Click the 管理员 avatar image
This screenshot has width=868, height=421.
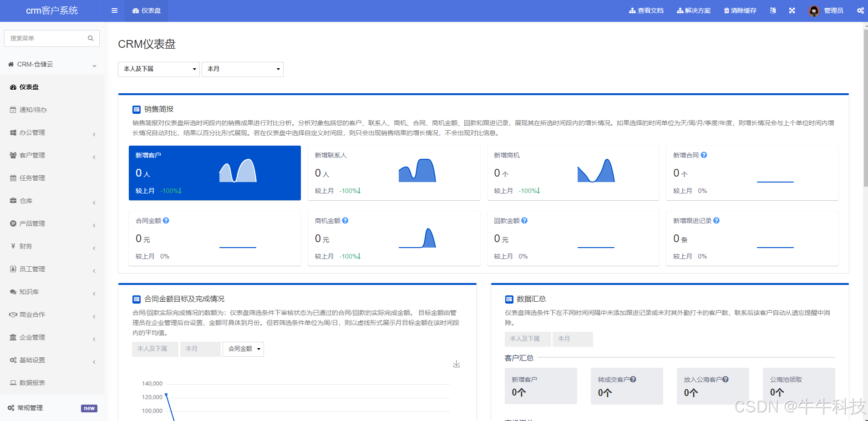tap(813, 10)
